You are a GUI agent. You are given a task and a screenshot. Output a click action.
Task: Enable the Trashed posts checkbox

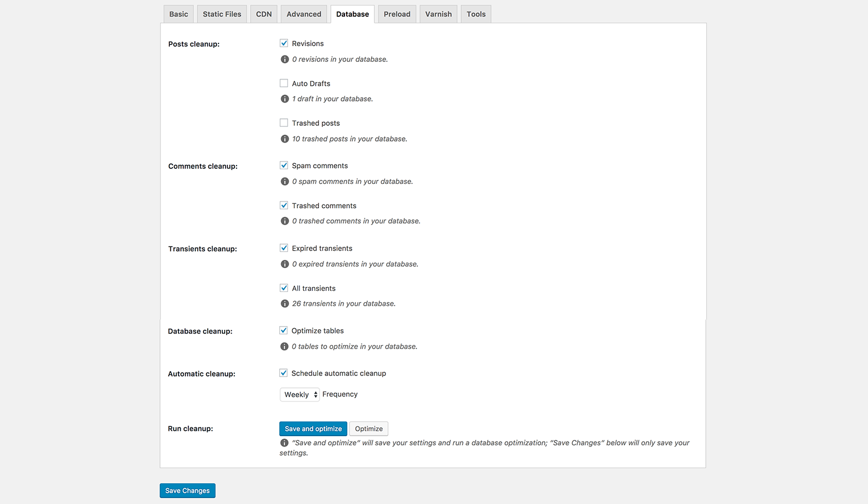[x=284, y=123]
